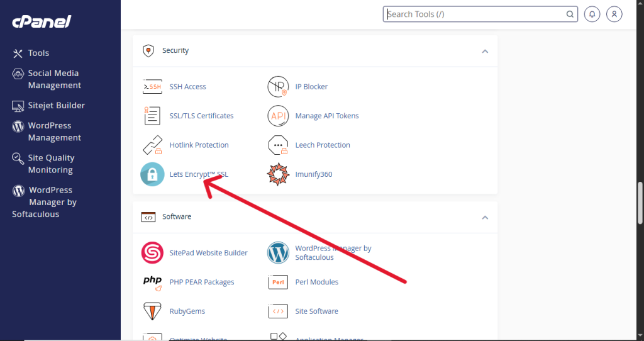This screenshot has width=644, height=341.
Task: Click WordPress Manager by Softaculous sidebar icon
Action: pyautogui.click(x=18, y=191)
